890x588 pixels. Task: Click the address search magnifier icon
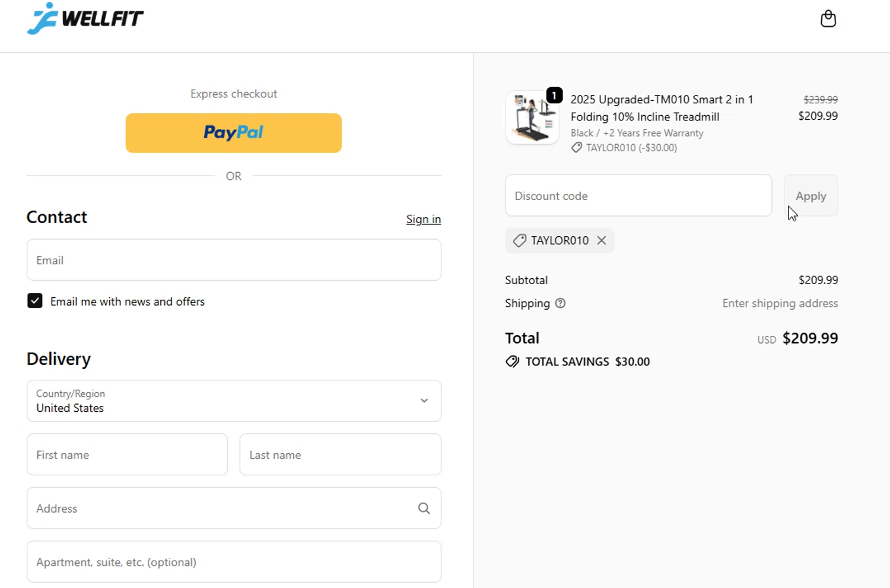[x=424, y=508]
